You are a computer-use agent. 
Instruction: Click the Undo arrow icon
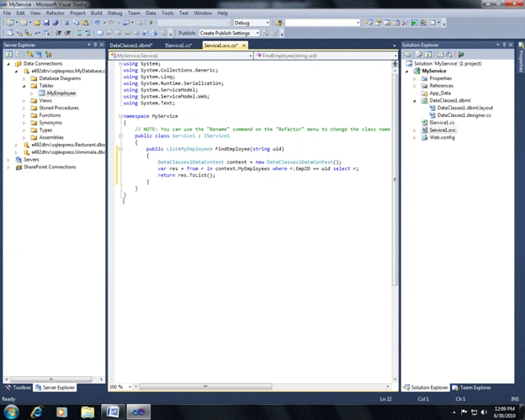(x=97, y=23)
